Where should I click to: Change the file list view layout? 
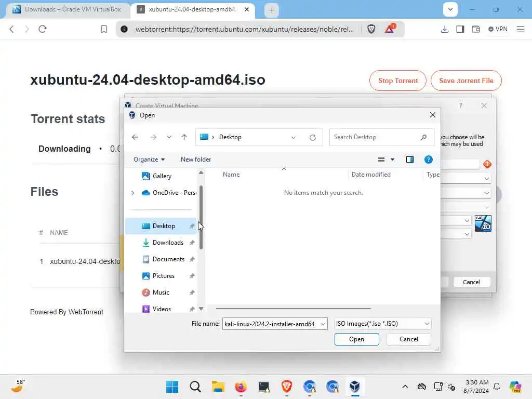(381, 159)
